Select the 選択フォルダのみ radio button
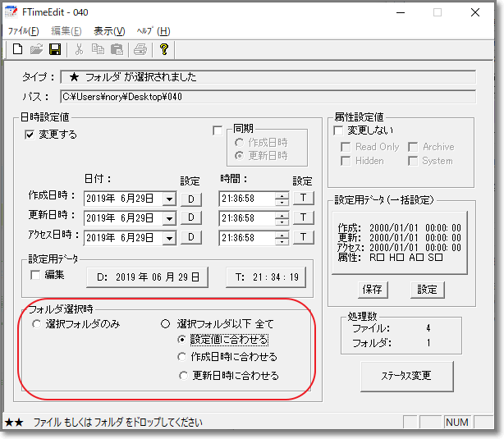 [x=36, y=324]
